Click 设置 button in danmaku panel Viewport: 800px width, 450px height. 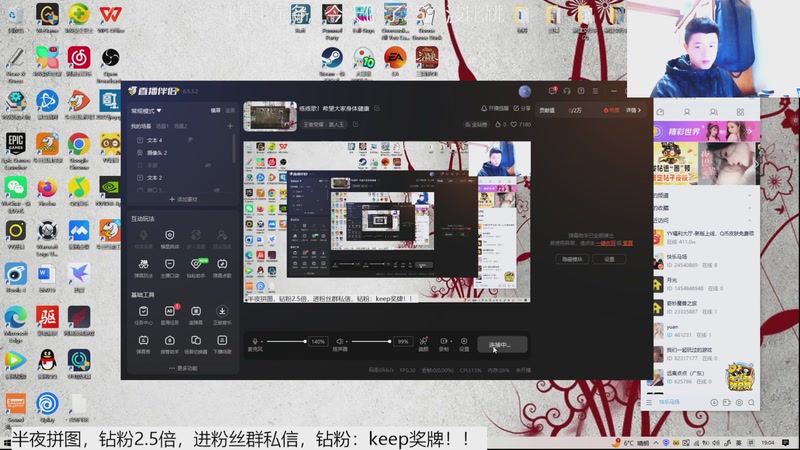tap(610, 259)
